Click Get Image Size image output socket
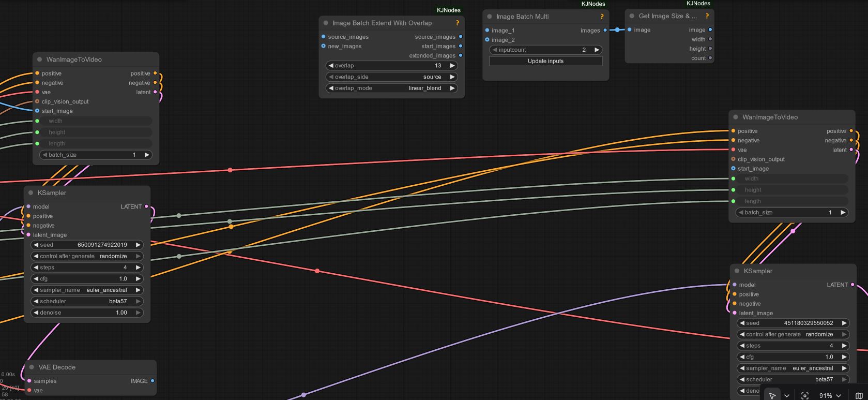This screenshot has height=400, width=868. 710,30
